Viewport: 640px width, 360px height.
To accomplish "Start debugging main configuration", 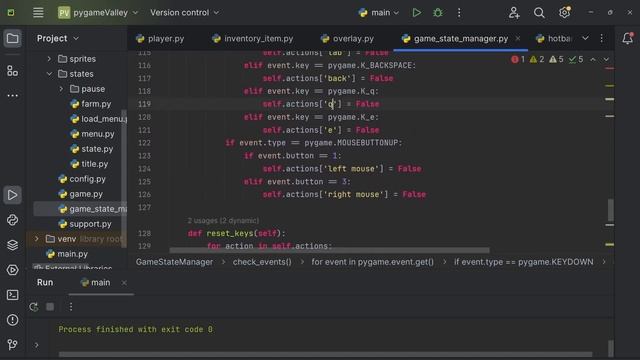I will pyautogui.click(x=438, y=13).
